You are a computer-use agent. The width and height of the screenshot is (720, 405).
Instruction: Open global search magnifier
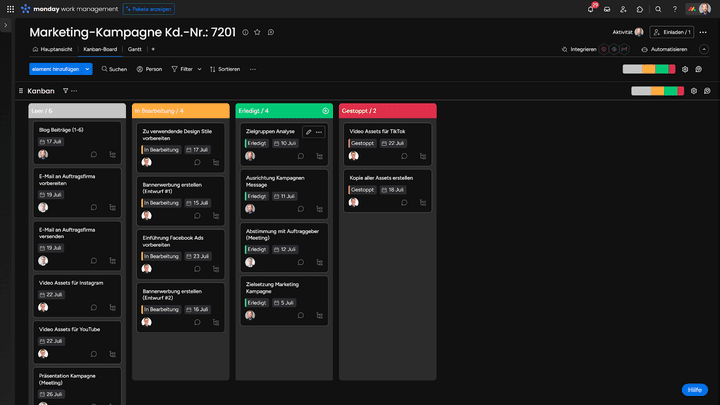coord(658,9)
